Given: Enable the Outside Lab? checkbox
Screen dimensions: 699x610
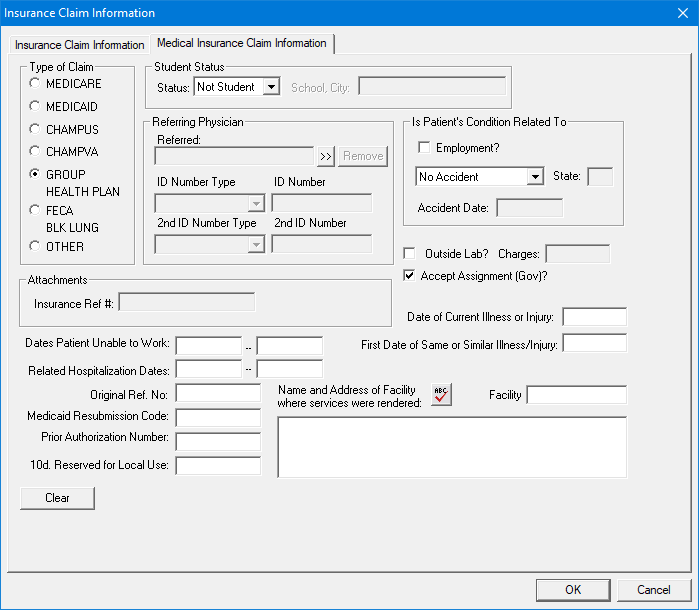Looking at the screenshot, I should click(x=409, y=254).
